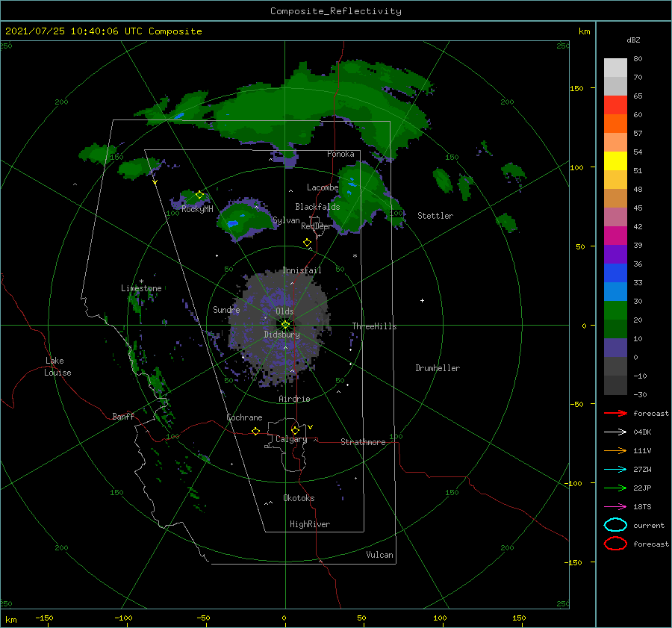
Task: Click the yellow diamond marker near Cochrane
Action: 256,431
